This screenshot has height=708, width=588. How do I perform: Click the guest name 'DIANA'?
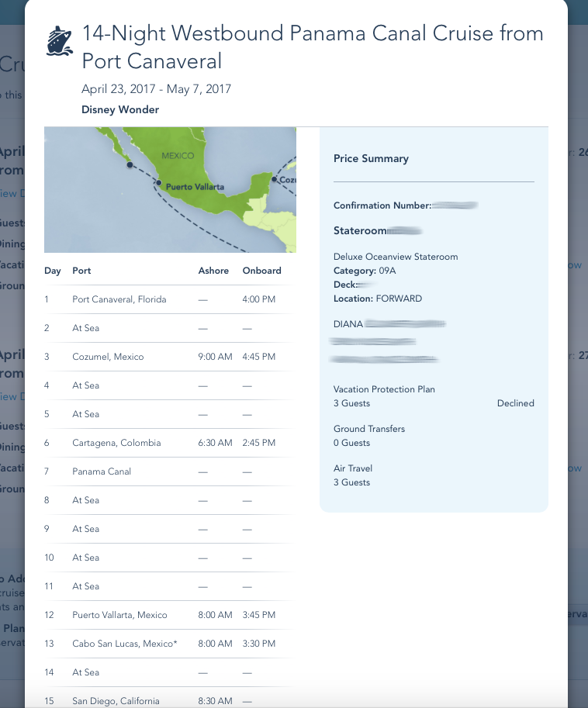[x=348, y=324]
